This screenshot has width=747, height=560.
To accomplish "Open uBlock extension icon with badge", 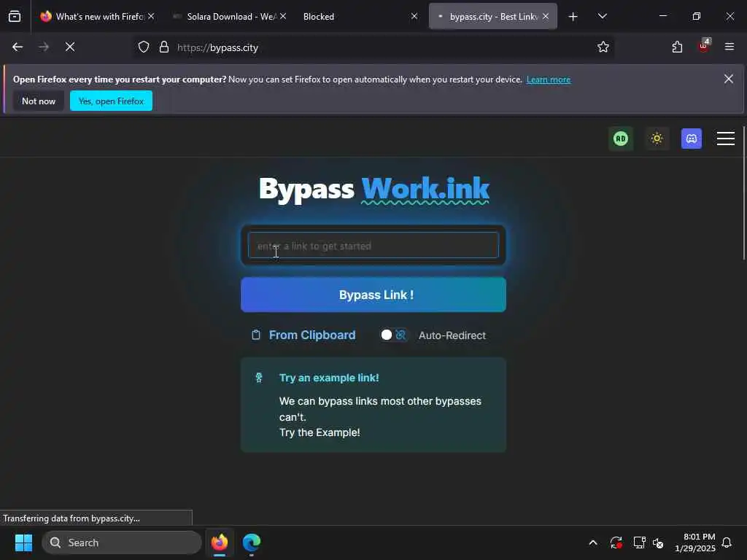I will [x=704, y=46].
